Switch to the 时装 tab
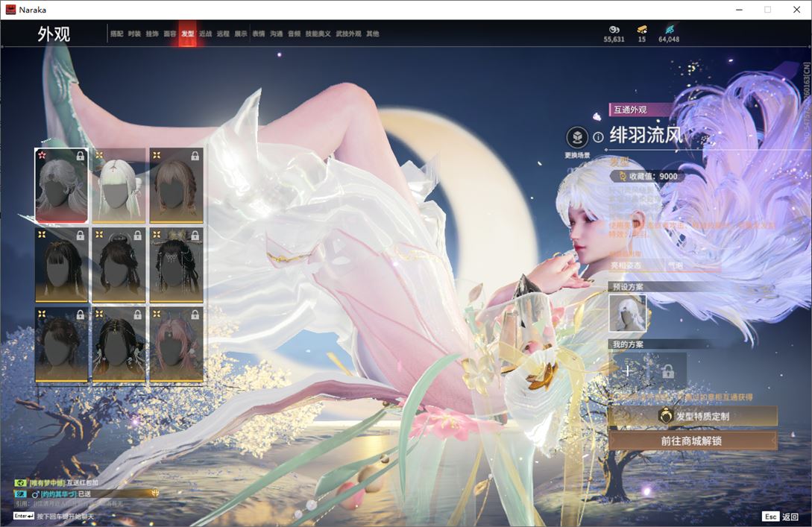This screenshot has width=812, height=527. (x=134, y=34)
